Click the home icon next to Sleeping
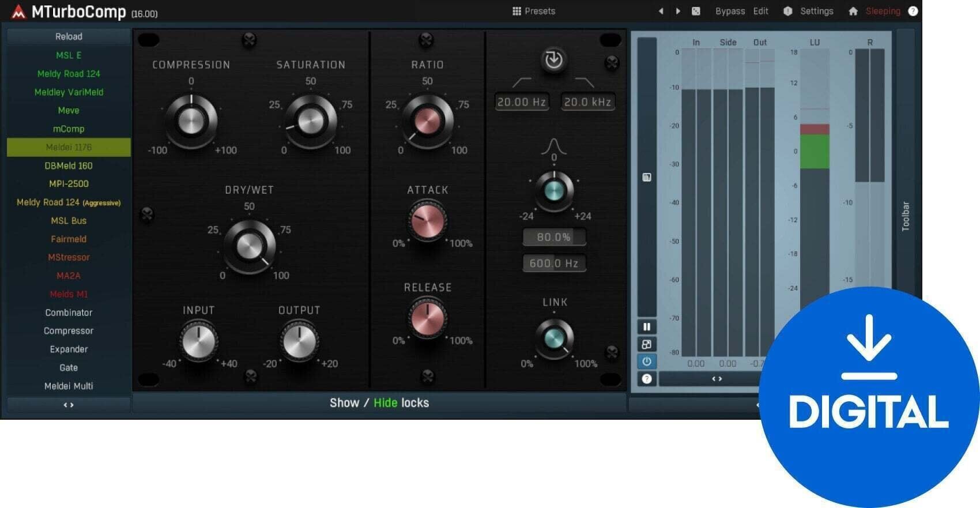The image size is (980, 508). pyautogui.click(x=853, y=11)
